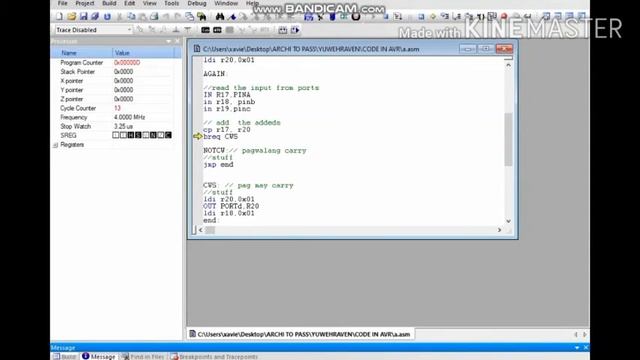Click the Run to Cursor debug icon

coord(480,16)
